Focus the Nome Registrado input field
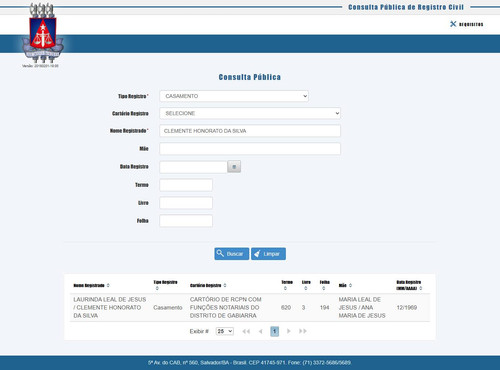 (250, 131)
